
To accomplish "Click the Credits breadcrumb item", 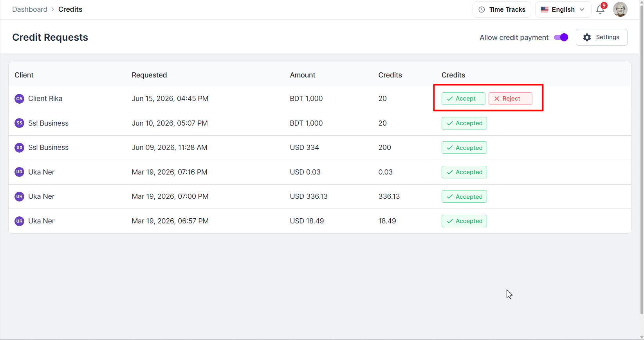I will (70, 9).
